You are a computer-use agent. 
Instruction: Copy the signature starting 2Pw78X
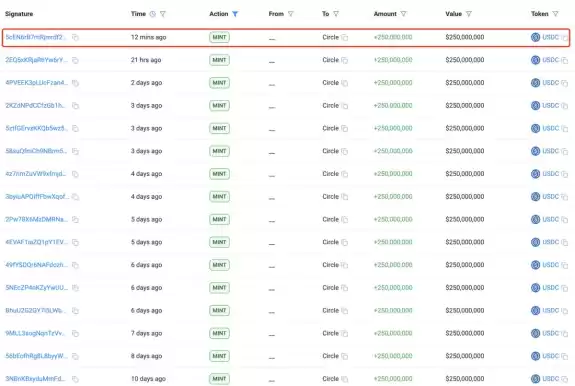coord(75,220)
